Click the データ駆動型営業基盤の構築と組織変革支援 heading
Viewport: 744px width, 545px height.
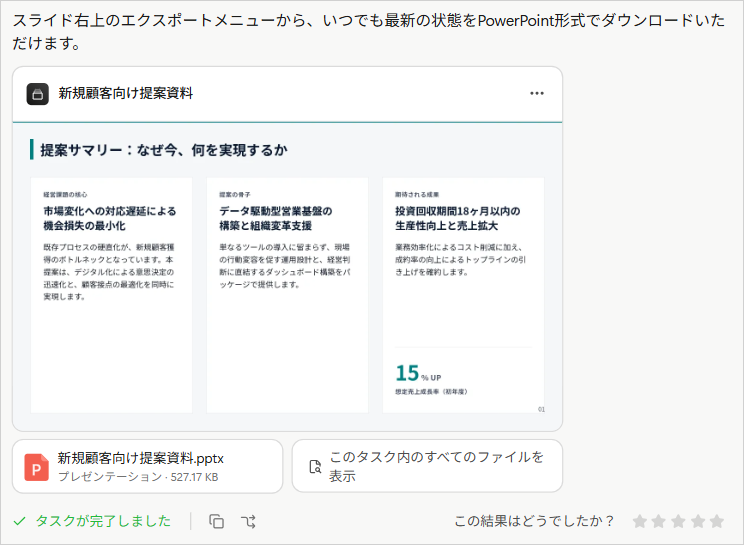point(276,218)
